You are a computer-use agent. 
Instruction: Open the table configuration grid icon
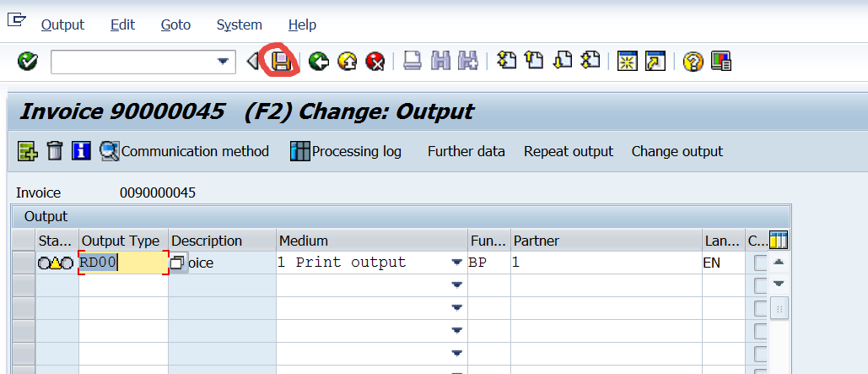tap(779, 241)
